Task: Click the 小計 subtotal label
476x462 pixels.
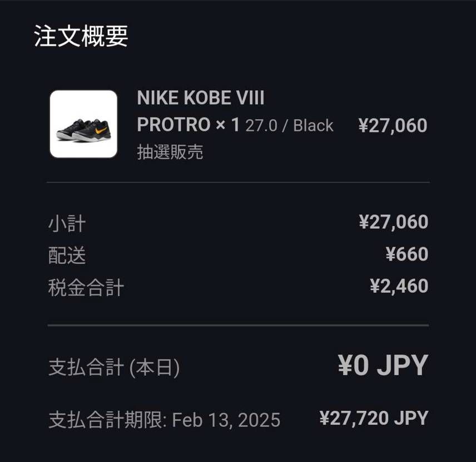Action: coord(67,224)
